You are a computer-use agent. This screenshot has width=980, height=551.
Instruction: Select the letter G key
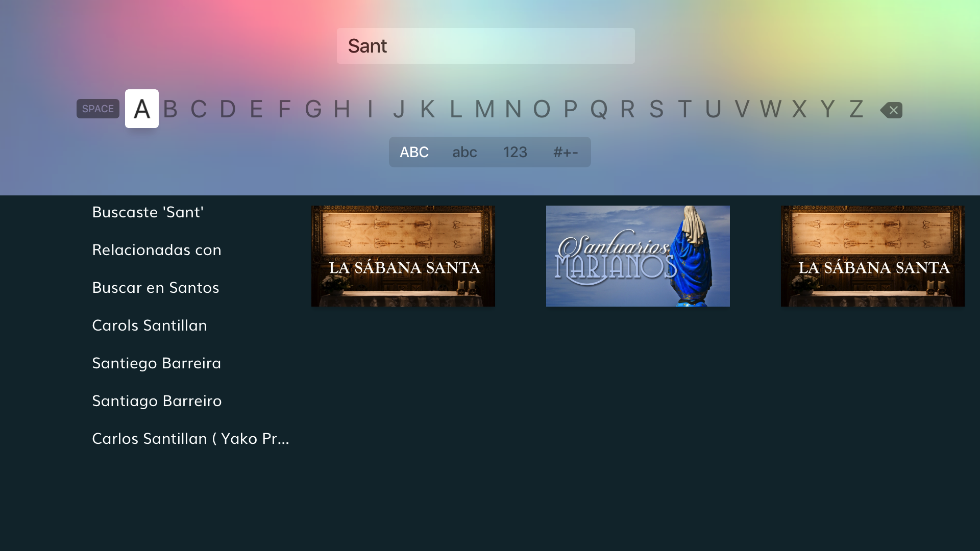point(313,109)
